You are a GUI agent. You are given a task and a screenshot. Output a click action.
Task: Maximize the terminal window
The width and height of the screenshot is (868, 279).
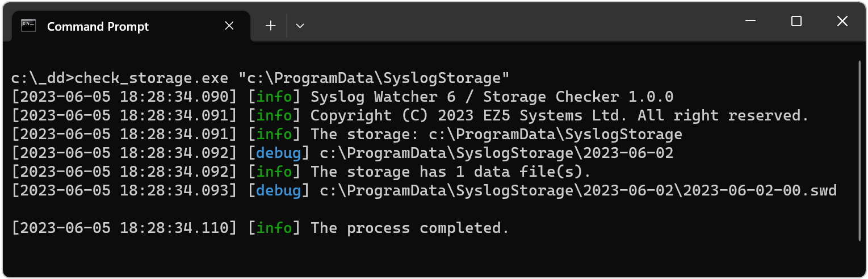[796, 22]
